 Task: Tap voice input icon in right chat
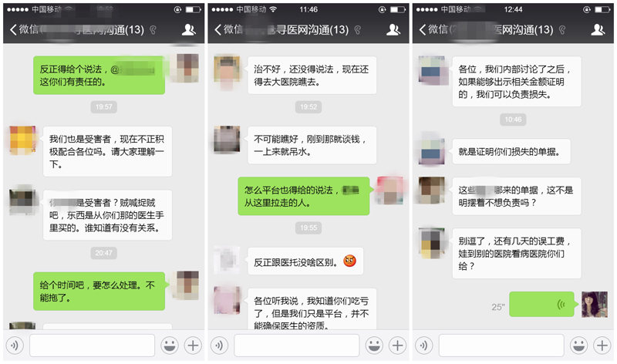click(423, 345)
